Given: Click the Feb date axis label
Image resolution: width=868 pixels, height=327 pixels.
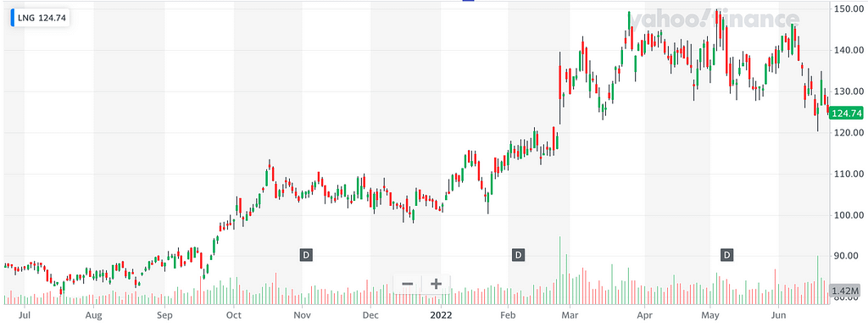Looking at the screenshot, I should 509,316.
